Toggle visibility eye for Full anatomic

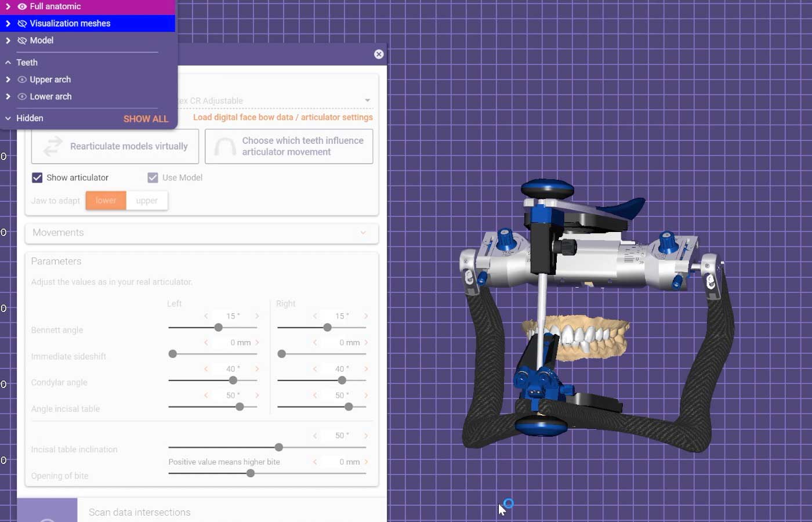[22, 6]
